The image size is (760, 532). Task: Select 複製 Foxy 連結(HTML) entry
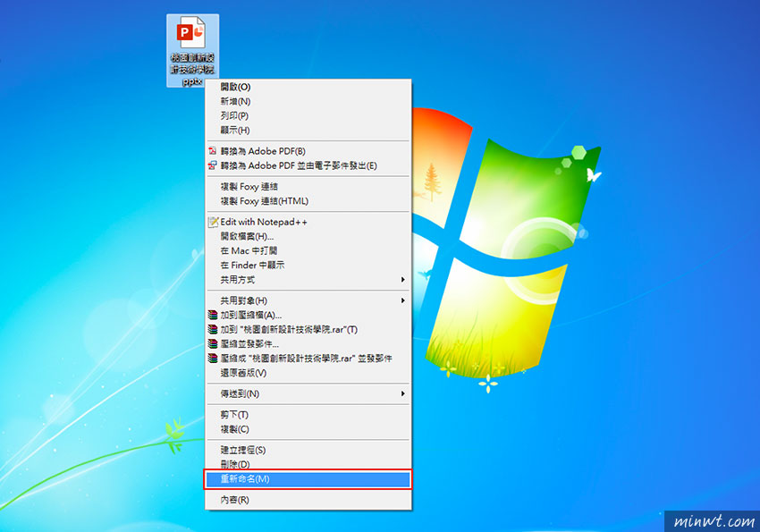point(308,201)
